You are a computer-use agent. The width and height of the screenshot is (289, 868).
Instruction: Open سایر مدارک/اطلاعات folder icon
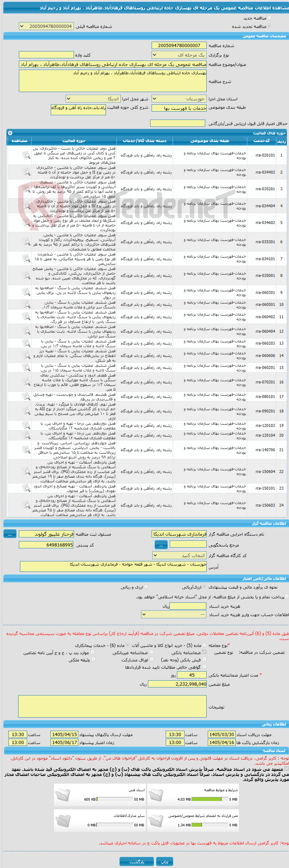(x=63, y=821)
